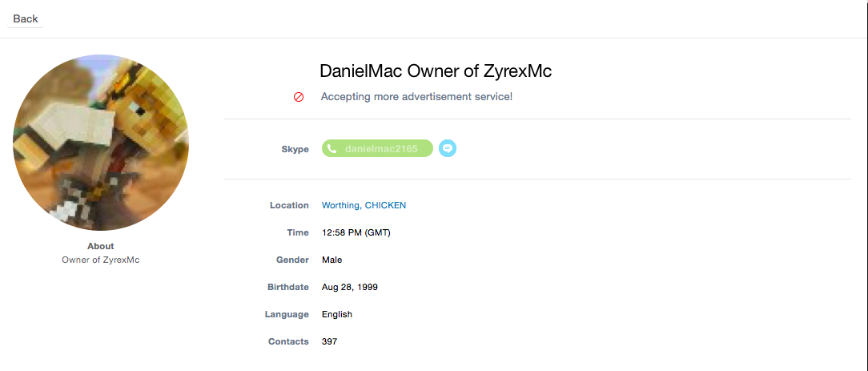
Task: Click the Owner of ZyrexMc about text
Action: coord(101,260)
